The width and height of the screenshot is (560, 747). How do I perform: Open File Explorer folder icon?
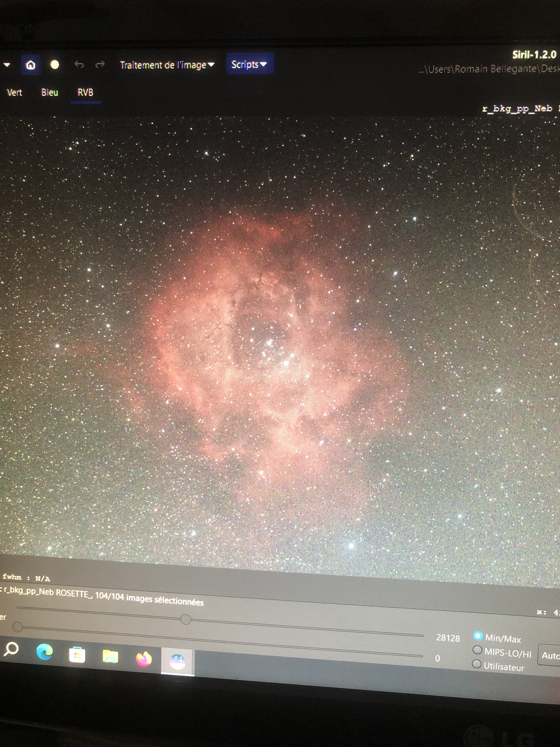point(110,657)
